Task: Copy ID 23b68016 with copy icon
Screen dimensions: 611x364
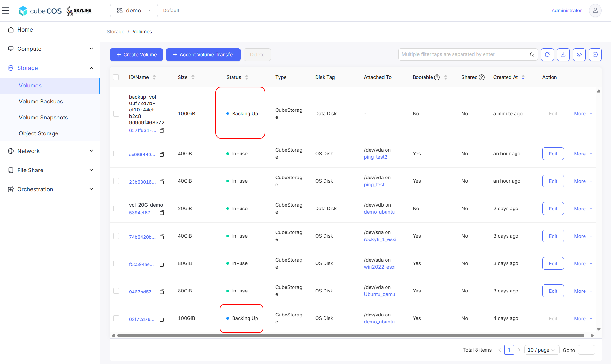Action: pos(162,182)
